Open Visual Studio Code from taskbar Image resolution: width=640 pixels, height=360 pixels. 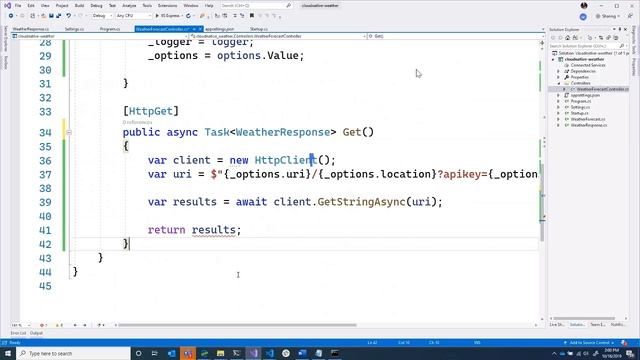[x=269, y=353]
